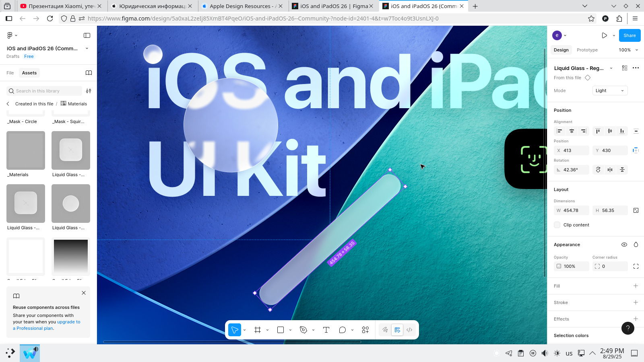Toggle the Clip content checkbox
The height and width of the screenshot is (362, 644).
[x=557, y=225]
